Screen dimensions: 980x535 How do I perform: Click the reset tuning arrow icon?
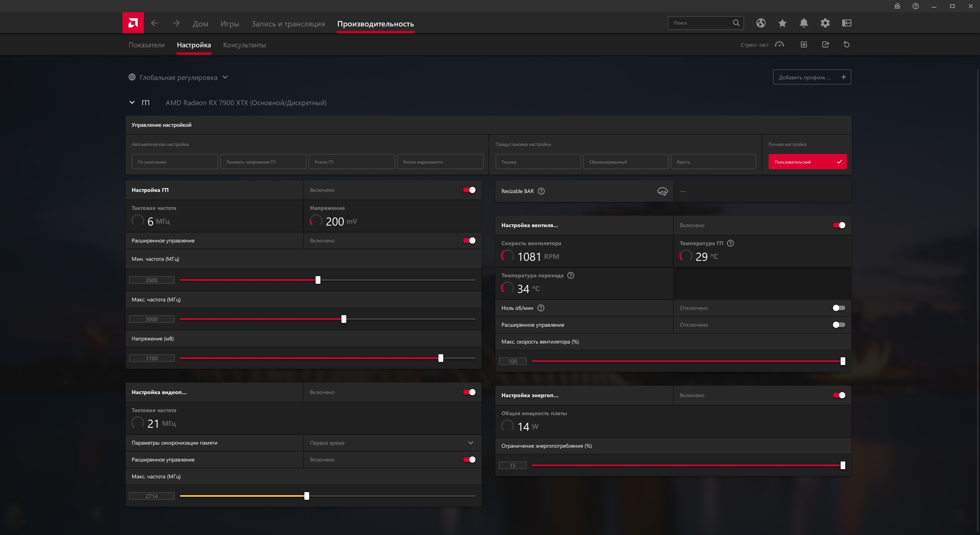click(846, 44)
